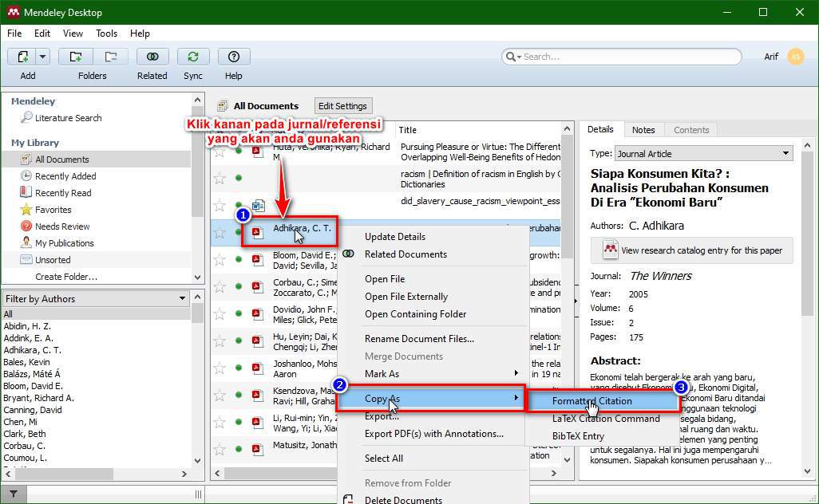The image size is (819, 504).
Task: Open Recently Read list
Action: pyautogui.click(x=63, y=192)
